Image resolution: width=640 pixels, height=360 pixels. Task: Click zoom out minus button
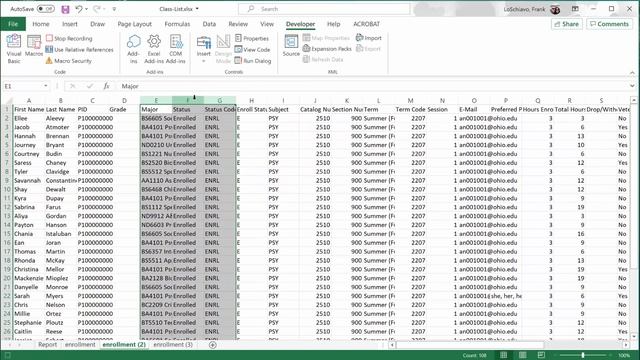click(556, 355)
